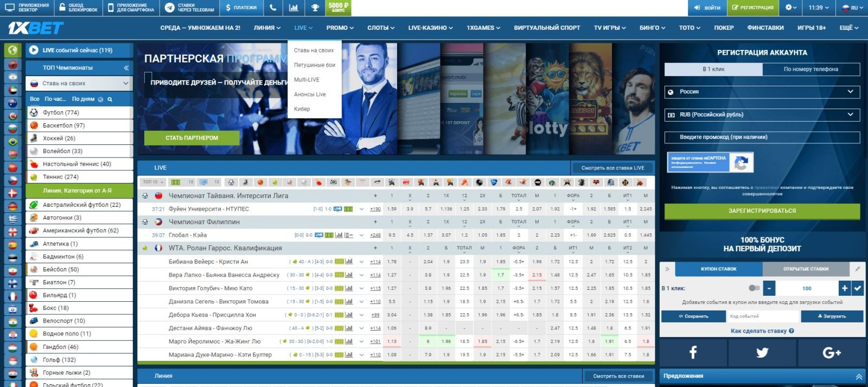
Task: Decrease stake with minus button
Action: tap(769, 288)
